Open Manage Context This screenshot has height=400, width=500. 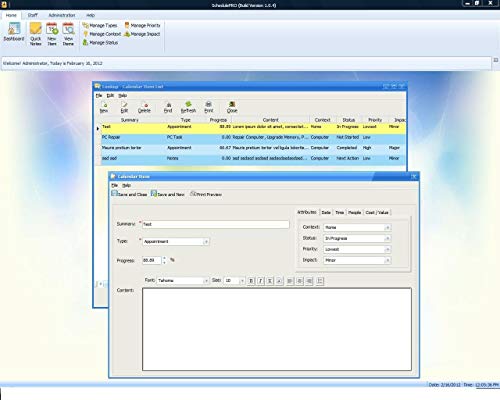point(102,34)
